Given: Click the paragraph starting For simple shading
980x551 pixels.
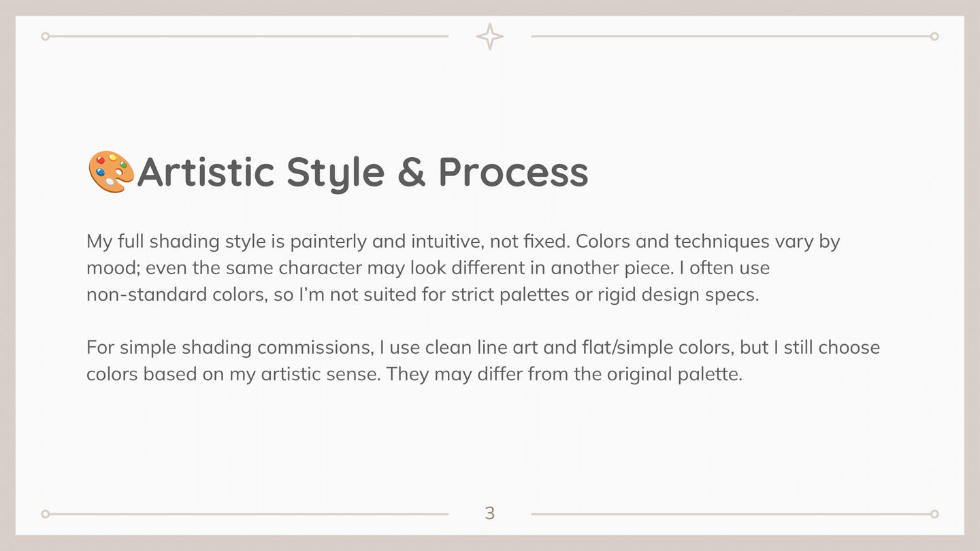Looking at the screenshot, I should [x=483, y=361].
